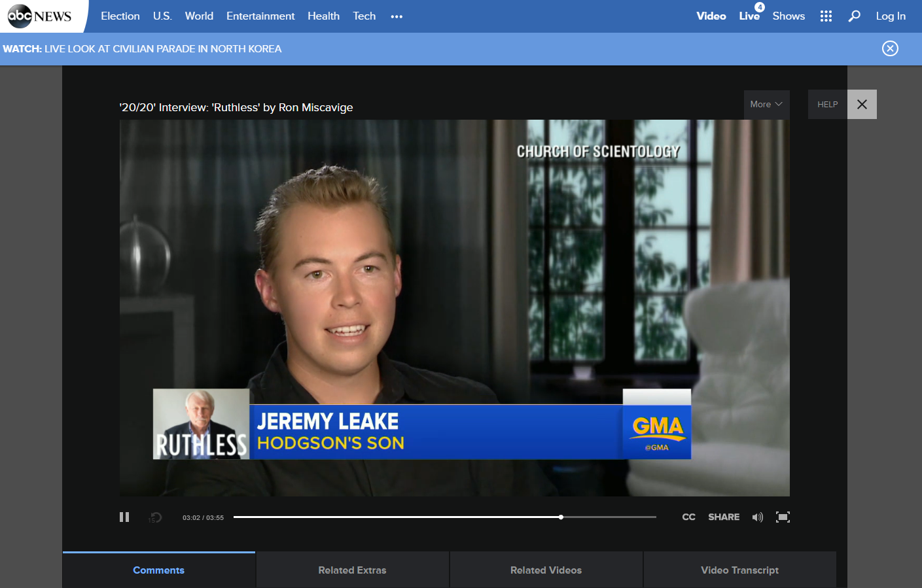The height and width of the screenshot is (588, 922).
Task: Expand the More dropdown above video
Action: click(766, 105)
